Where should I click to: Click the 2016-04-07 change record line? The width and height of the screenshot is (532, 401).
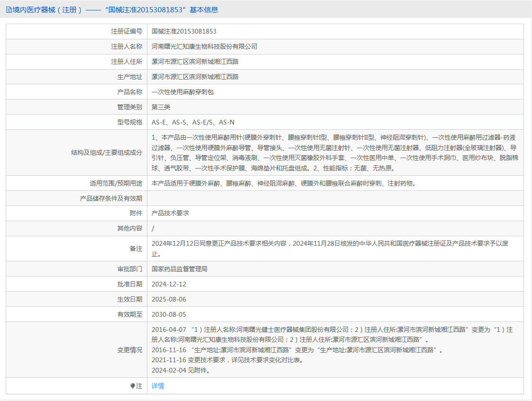click(x=332, y=335)
